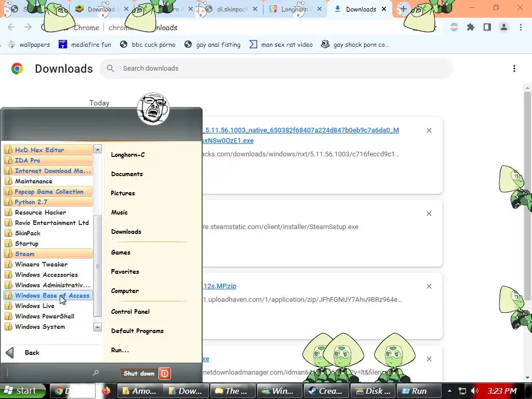Remove the MP.zip download entry
The image size is (532, 399).
pyautogui.click(x=429, y=286)
